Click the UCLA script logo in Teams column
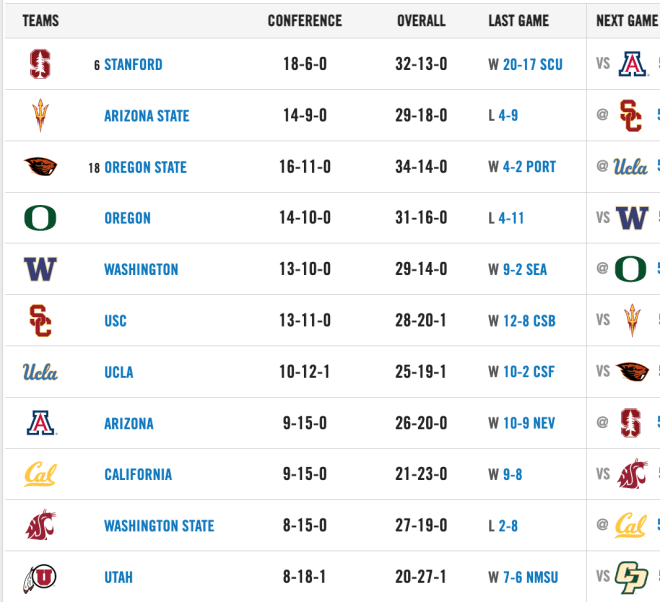This screenshot has width=660, height=602. coord(40,372)
